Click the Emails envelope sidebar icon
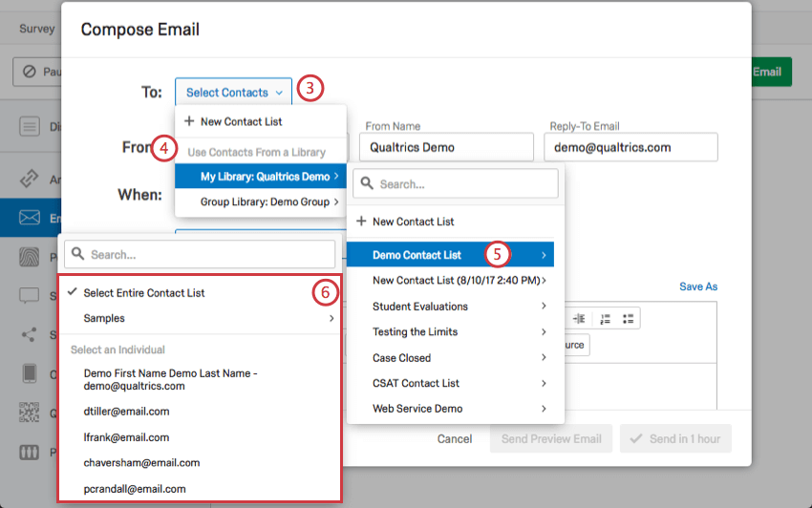812x508 pixels. tap(30, 218)
